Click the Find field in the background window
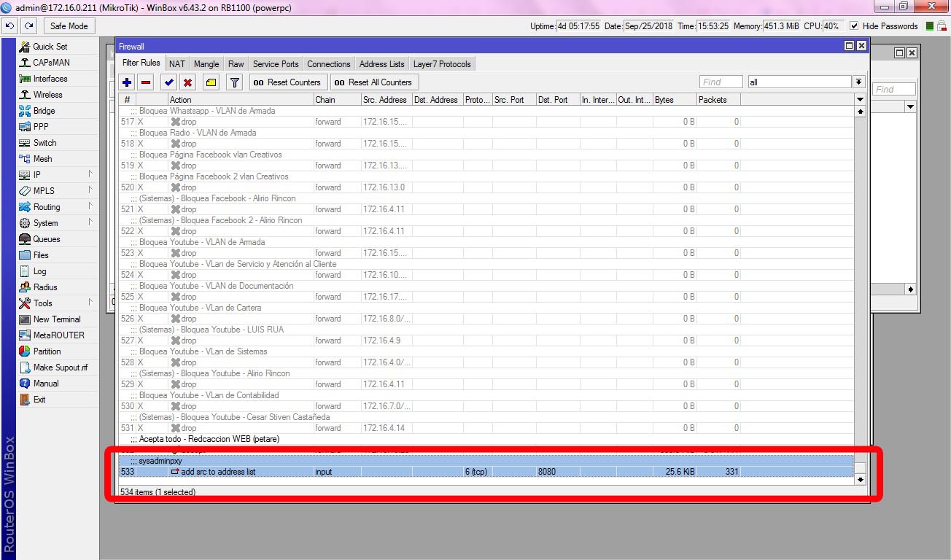Screen dimensions: 951x560 click(x=895, y=90)
